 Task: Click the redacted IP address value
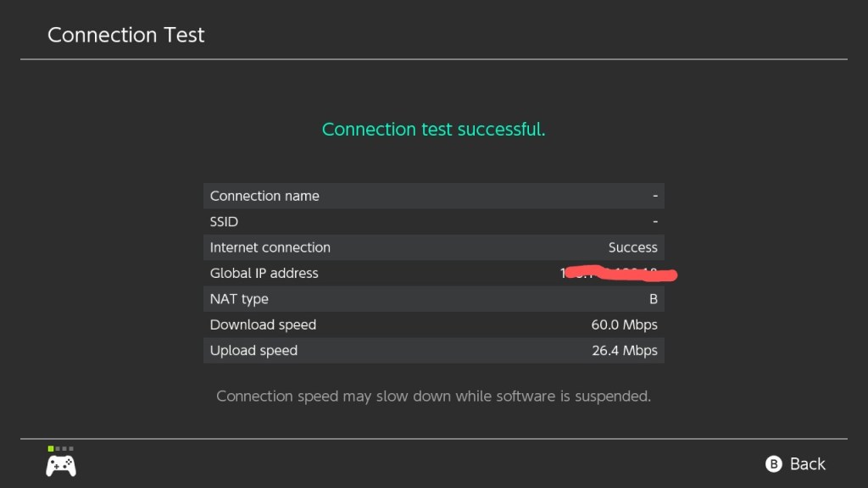point(619,273)
